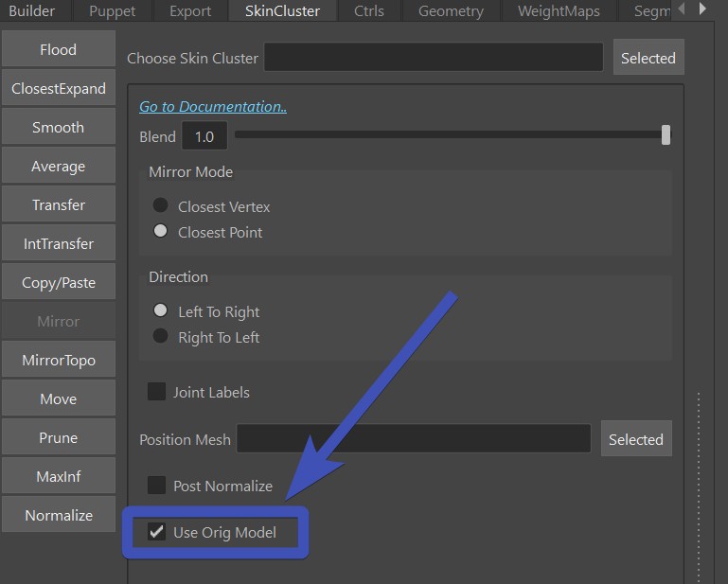
Task: Focus the Position Mesh text field
Action: click(x=415, y=439)
